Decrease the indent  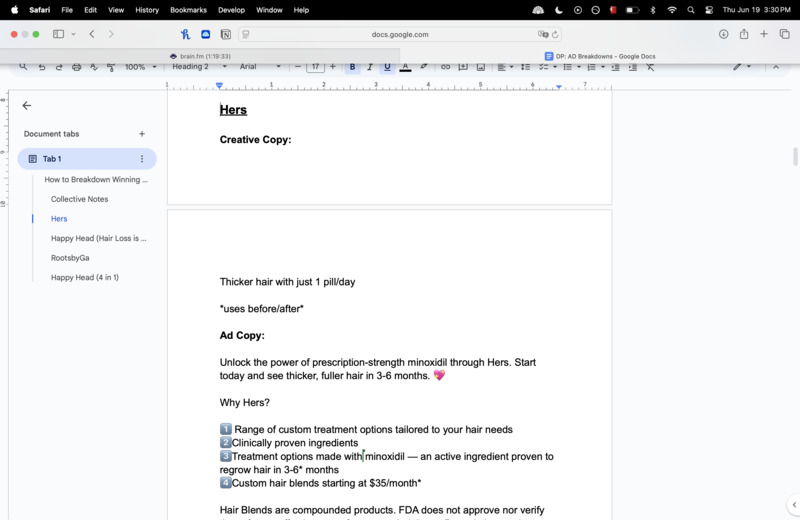[615, 67]
